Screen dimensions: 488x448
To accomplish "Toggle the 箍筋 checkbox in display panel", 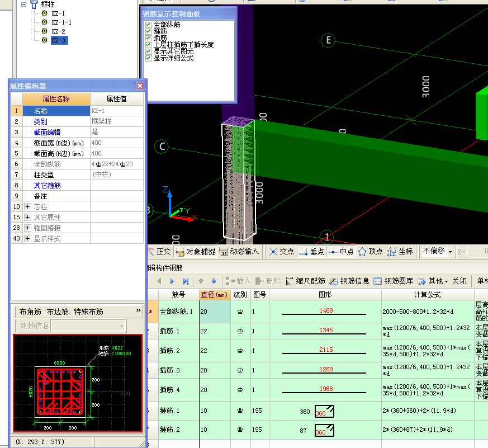I will click(x=149, y=31).
